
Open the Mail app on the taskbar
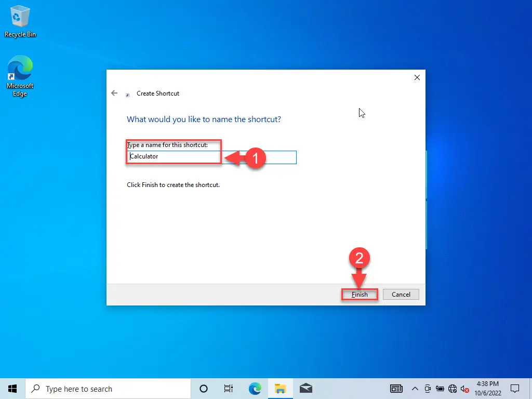coord(305,389)
